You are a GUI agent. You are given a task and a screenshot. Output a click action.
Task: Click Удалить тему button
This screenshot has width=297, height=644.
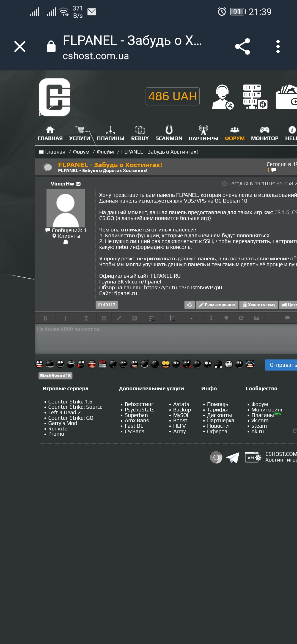coord(259,305)
